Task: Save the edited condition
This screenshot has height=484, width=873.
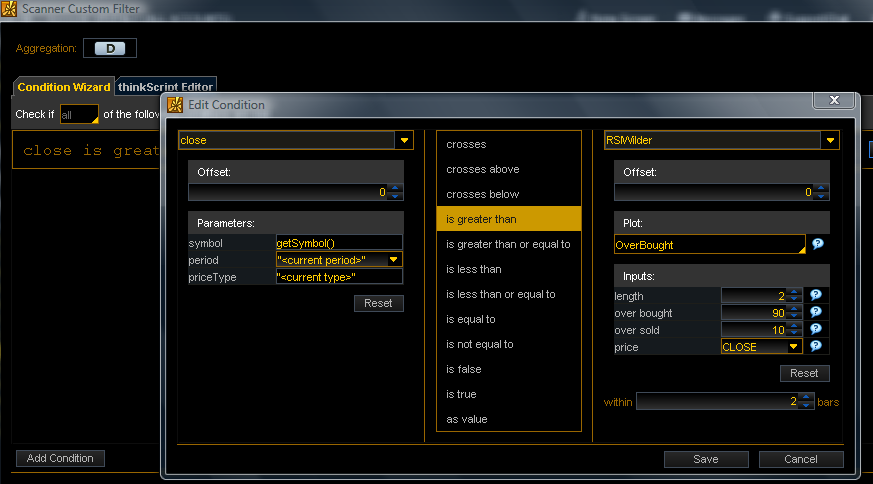Action: coord(706,459)
